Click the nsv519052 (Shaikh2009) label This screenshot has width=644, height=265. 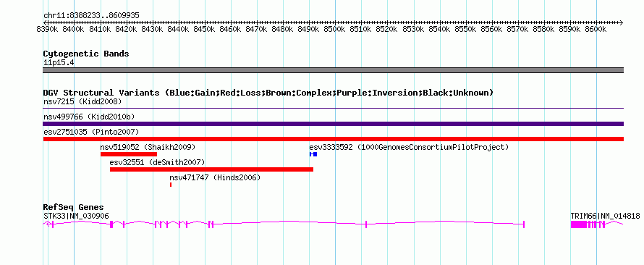point(148,147)
